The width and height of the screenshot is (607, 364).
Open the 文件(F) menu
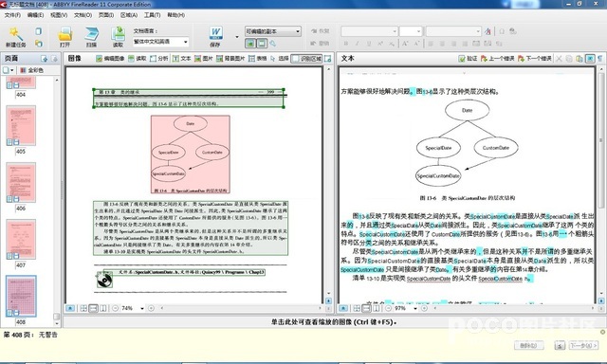[x=12, y=15]
